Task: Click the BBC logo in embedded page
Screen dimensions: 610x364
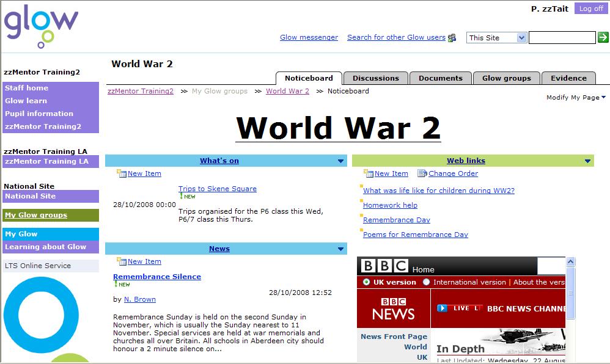Action: [x=384, y=266]
